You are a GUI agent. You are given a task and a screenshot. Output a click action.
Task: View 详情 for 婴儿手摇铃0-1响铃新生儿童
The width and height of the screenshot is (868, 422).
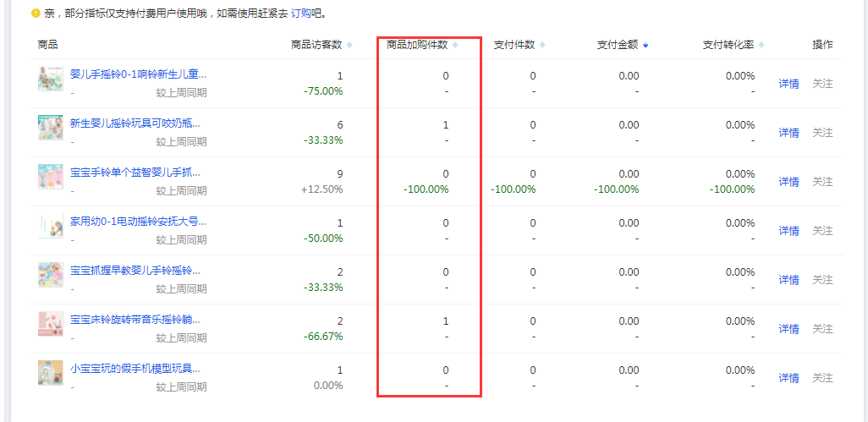coord(788,84)
